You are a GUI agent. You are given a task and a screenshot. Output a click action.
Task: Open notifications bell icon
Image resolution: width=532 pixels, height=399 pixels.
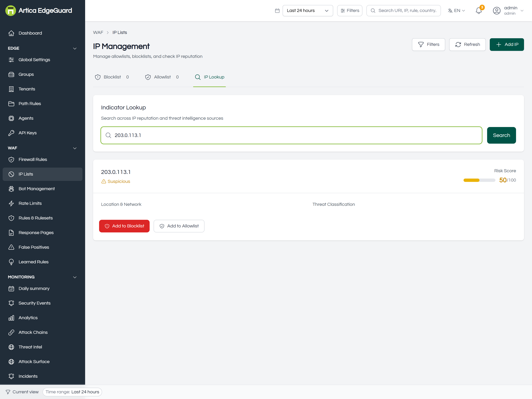[479, 11]
